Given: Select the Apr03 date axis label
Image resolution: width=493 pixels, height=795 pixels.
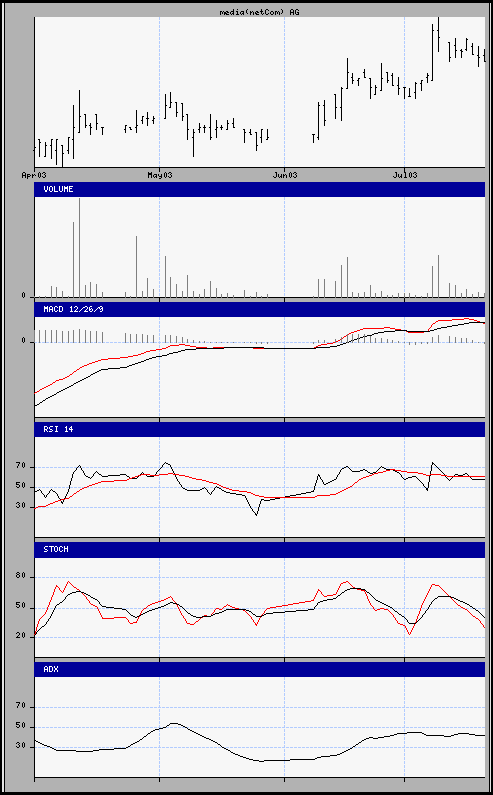Looking at the screenshot, I should point(34,175).
